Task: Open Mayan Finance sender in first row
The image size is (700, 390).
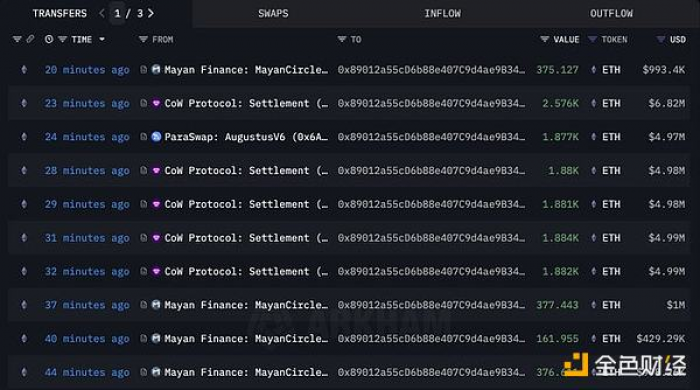Action: click(246, 70)
